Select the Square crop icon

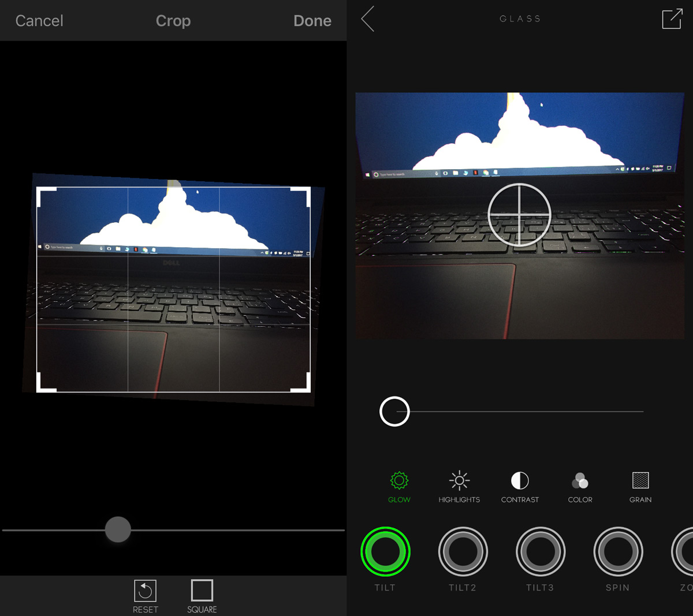(x=202, y=591)
